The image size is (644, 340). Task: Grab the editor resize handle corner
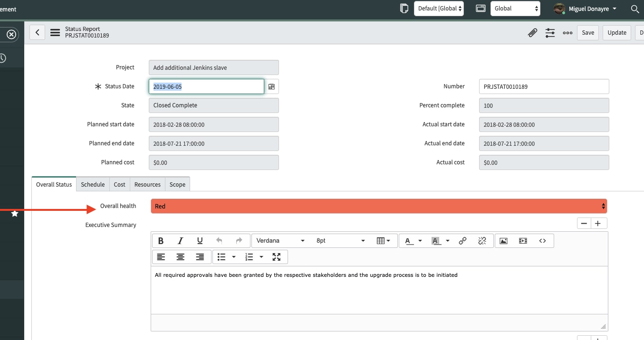pos(604,326)
